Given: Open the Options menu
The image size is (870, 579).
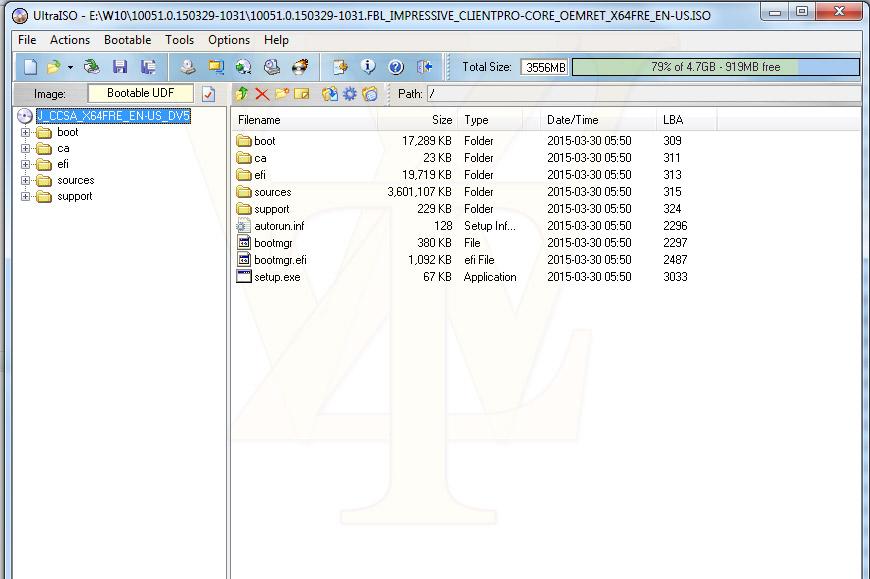Looking at the screenshot, I should pos(229,40).
